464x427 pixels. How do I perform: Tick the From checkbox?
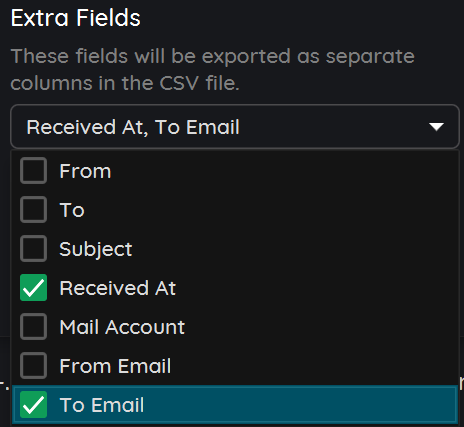click(33, 171)
